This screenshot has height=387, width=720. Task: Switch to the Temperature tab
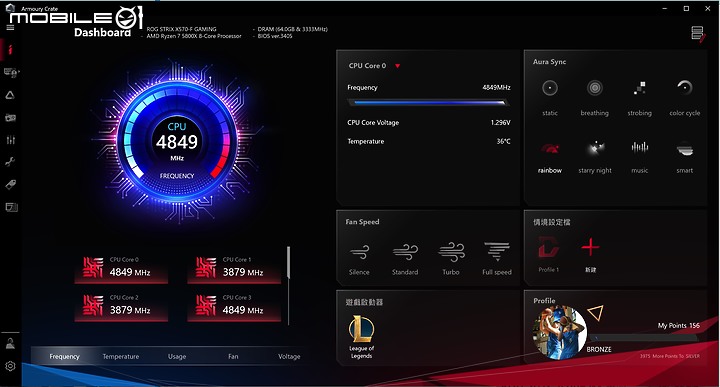coord(121,357)
